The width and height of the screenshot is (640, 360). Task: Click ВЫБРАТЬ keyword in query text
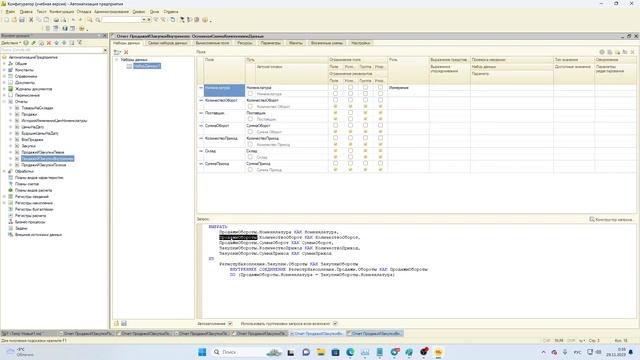[x=218, y=227]
